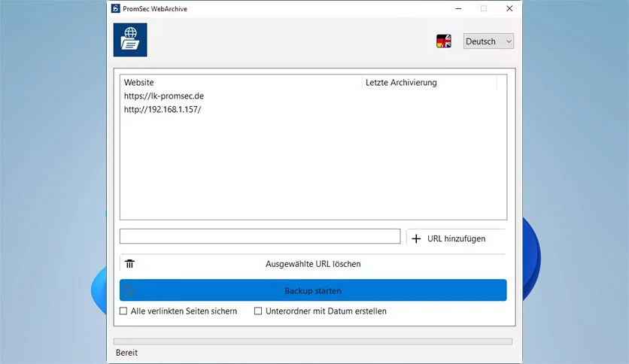Toggle Unterordner mit Datum erstellen checkbox
Viewport: 629px width, 364px height.
(x=258, y=311)
